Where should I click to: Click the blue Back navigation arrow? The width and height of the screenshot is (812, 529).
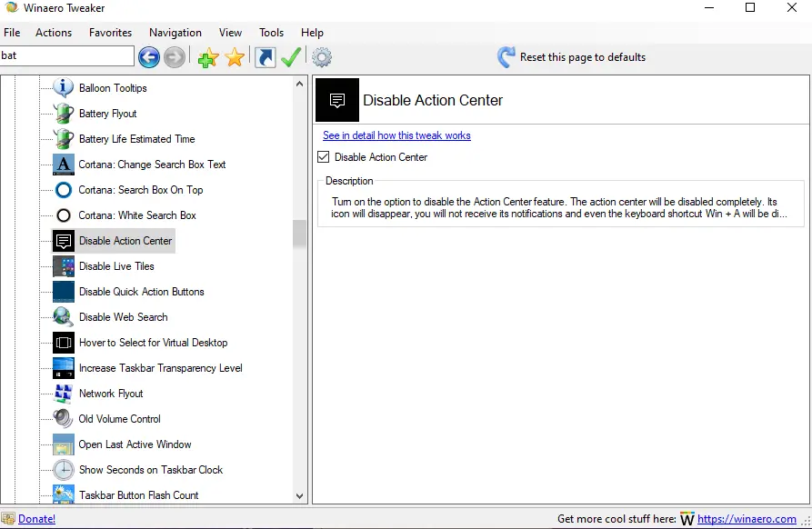pyautogui.click(x=148, y=57)
